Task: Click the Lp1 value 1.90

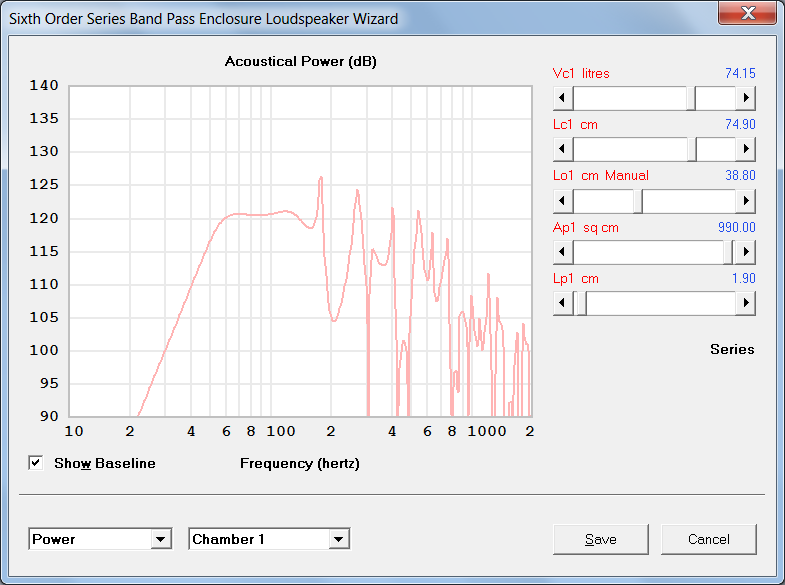Action: coord(743,279)
